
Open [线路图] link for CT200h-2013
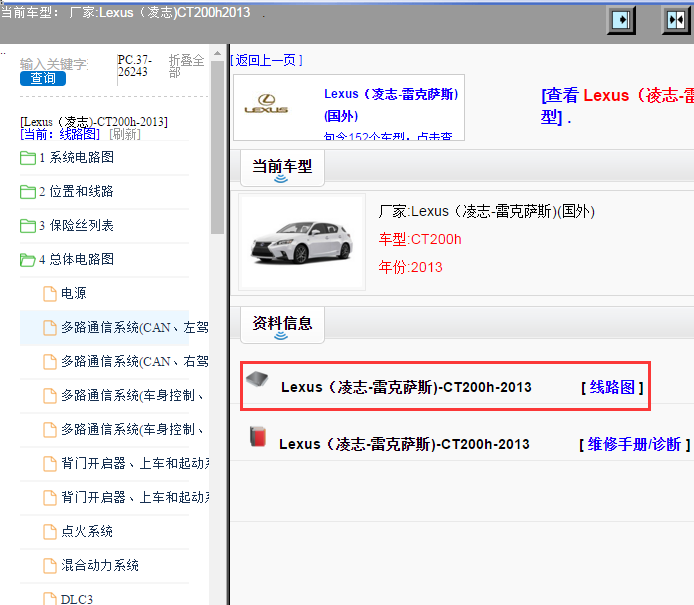(613, 387)
